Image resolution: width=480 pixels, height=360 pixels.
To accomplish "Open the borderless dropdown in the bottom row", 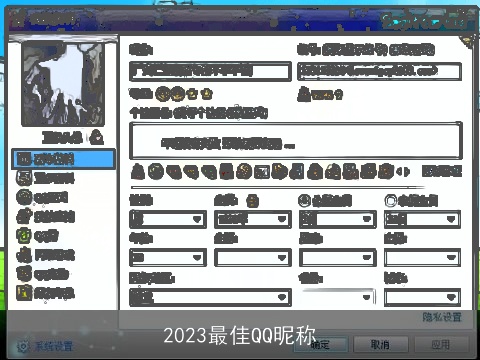I will point(337,297).
